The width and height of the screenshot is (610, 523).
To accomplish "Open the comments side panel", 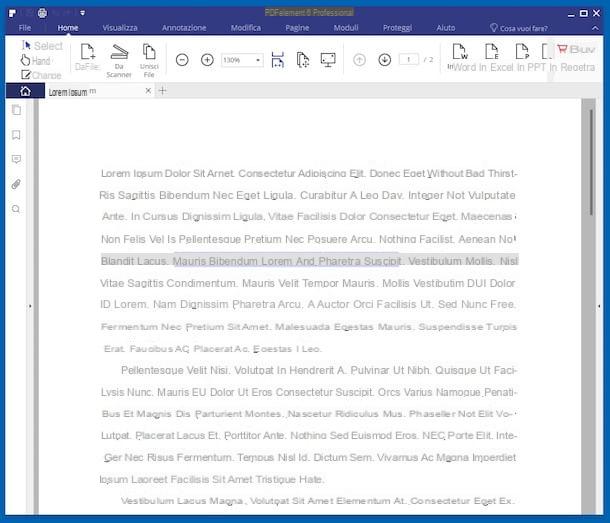I will point(16,159).
